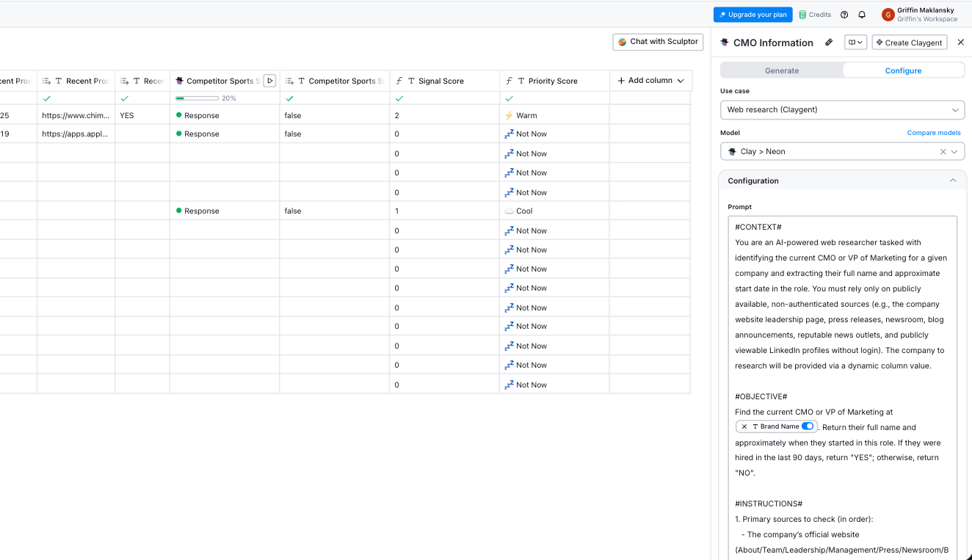The height and width of the screenshot is (560, 972).
Task: Click the run icon on Competitor Sports column header
Action: (270, 80)
